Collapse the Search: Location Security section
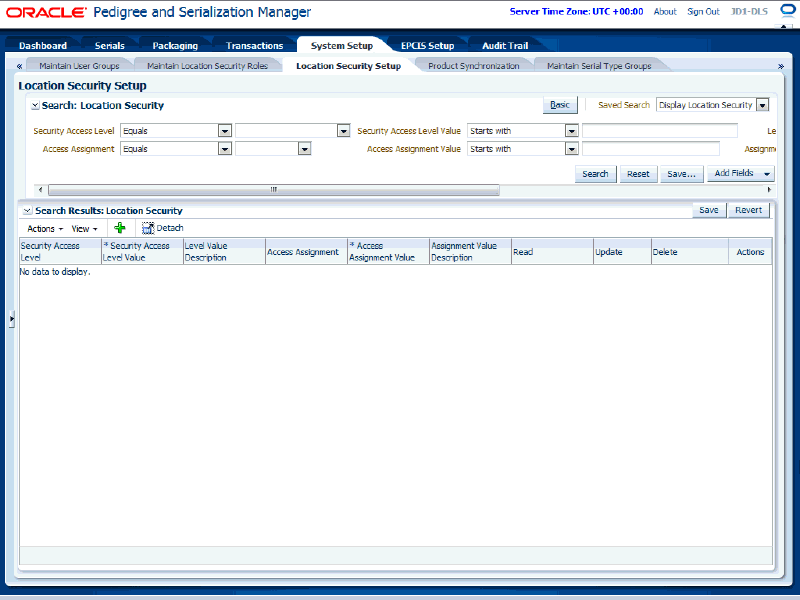The height and width of the screenshot is (600, 800). [35, 106]
